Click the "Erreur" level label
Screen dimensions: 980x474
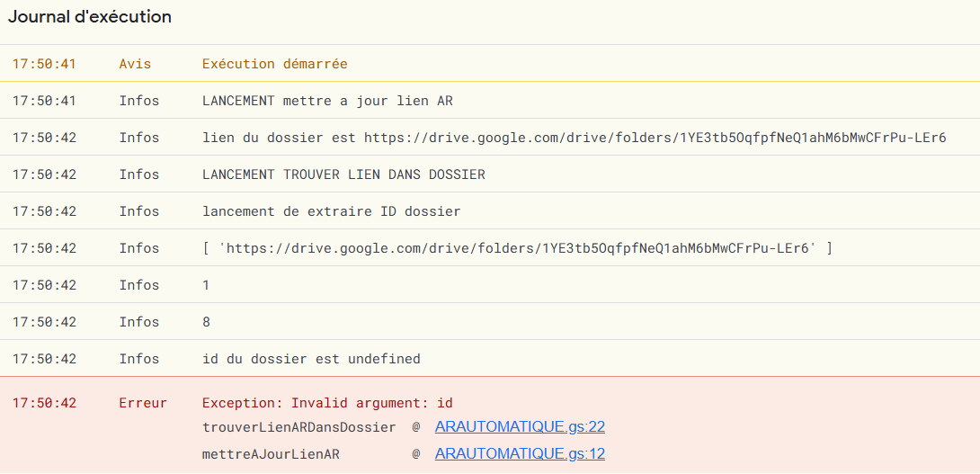tap(143, 403)
